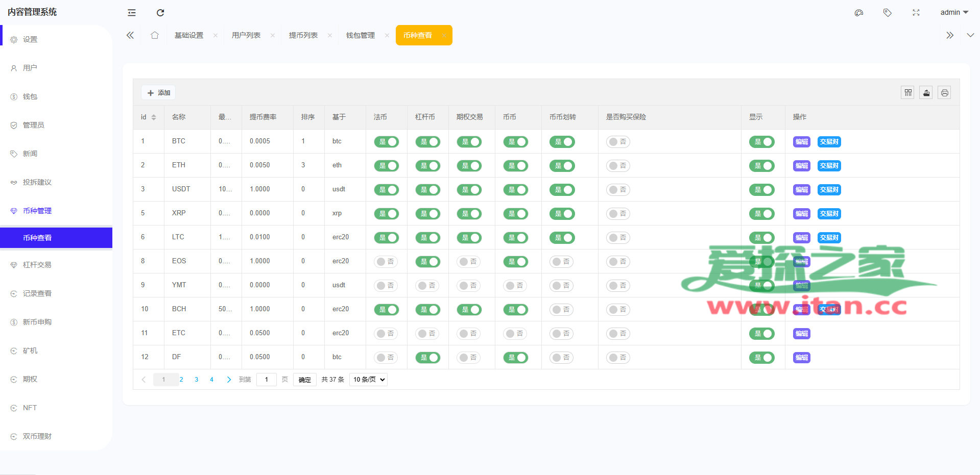Enable 是否购买保险 switch for ETH row
The image size is (980, 475).
[618, 166]
